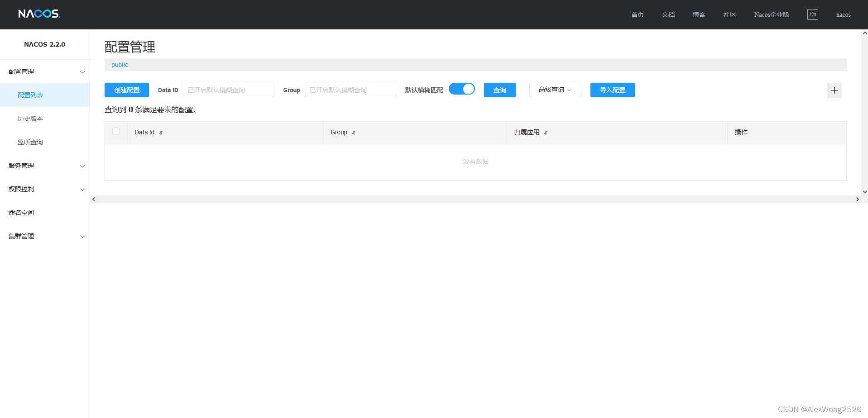Sort by Group column arrow

(354, 133)
